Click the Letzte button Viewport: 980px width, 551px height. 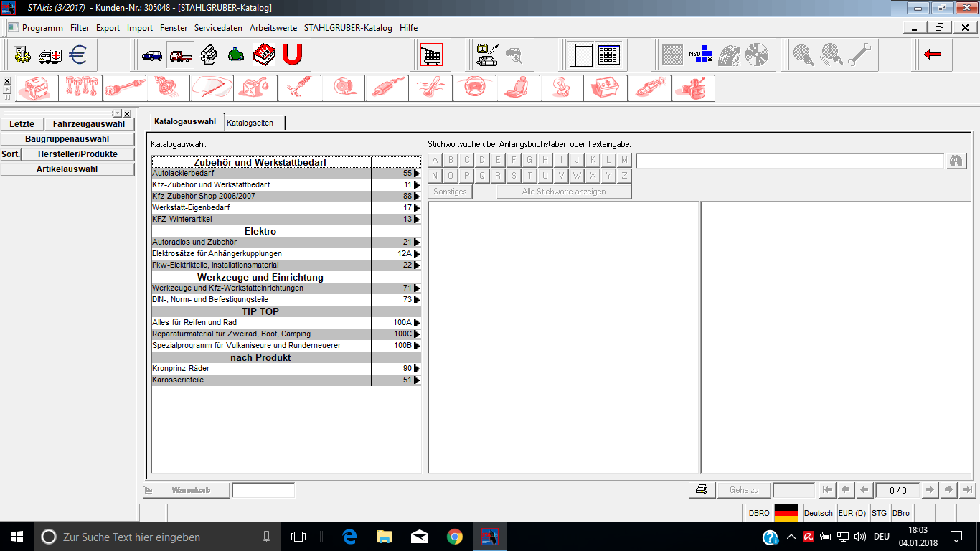pyautogui.click(x=22, y=124)
